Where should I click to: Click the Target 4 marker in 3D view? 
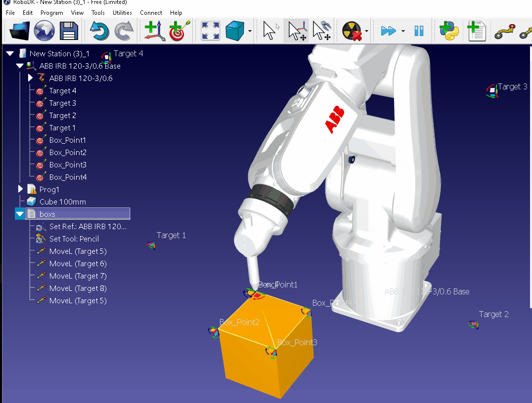[x=106, y=57]
